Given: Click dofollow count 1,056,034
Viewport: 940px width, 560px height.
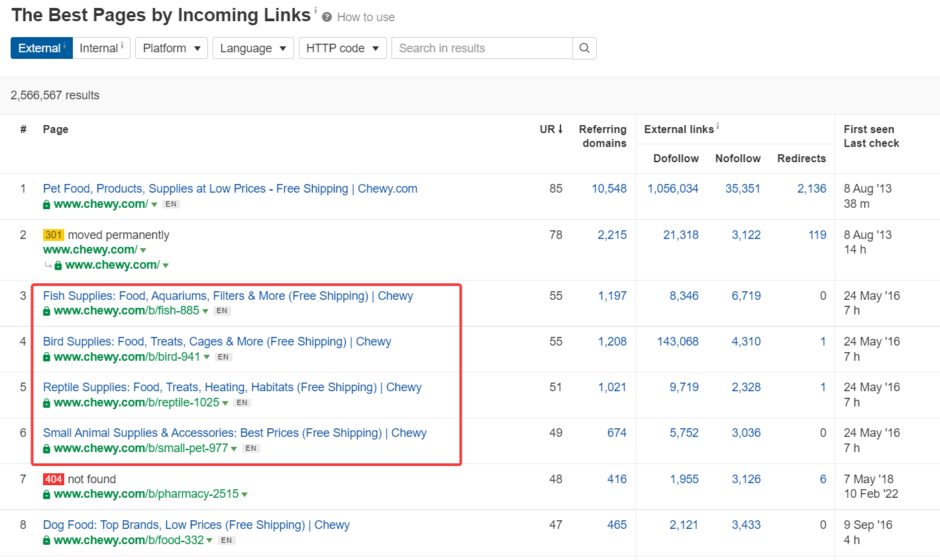Looking at the screenshot, I should 673,189.
